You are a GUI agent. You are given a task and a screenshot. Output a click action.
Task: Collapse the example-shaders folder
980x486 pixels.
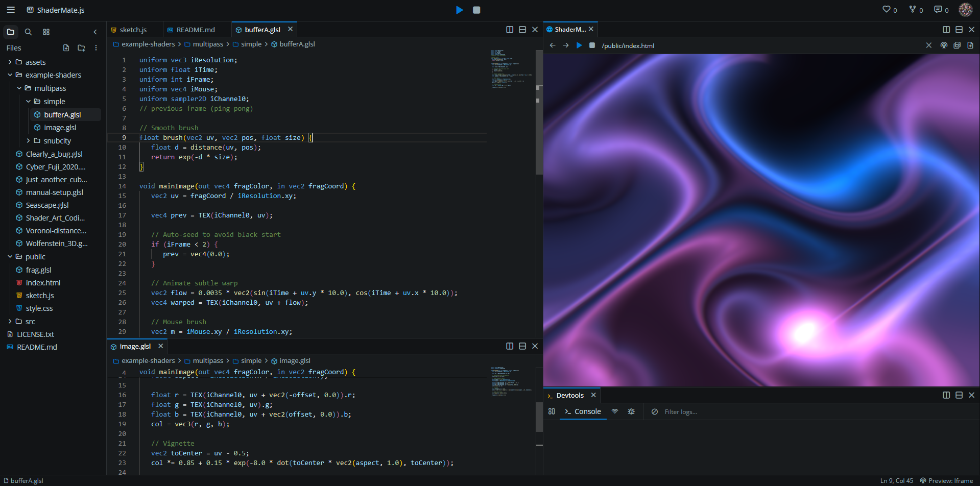click(x=10, y=75)
